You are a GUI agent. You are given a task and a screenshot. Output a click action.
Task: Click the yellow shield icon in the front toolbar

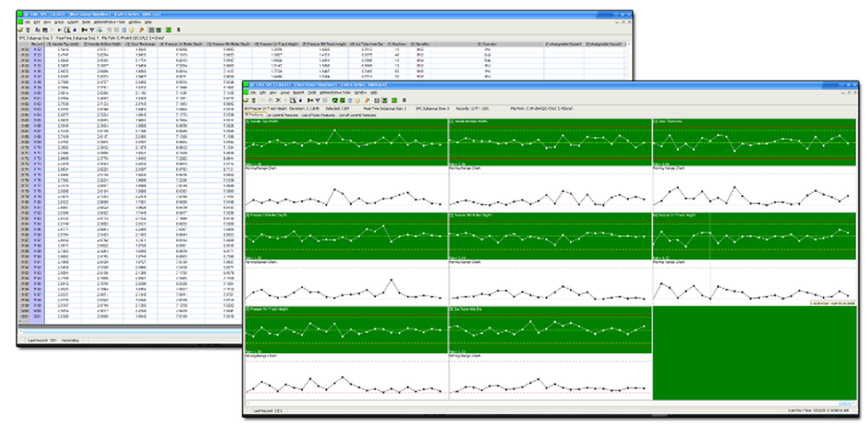pyautogui.click(x=357, y=101)
